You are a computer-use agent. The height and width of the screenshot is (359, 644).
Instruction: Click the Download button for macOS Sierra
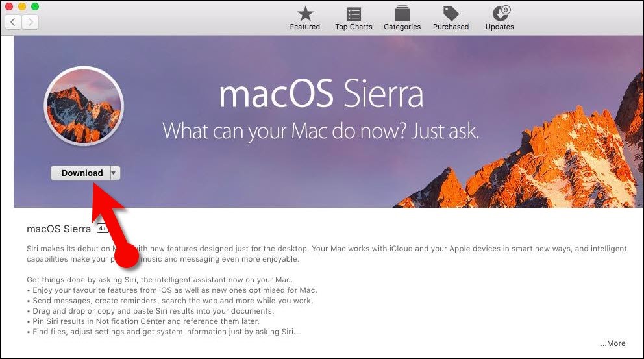[x=81, y=173]
